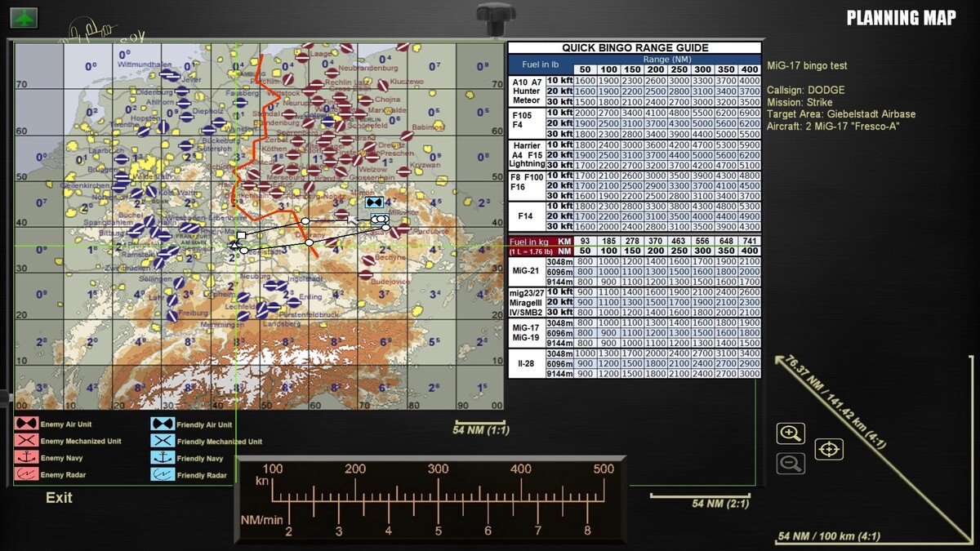Click the Chojna enemy airbase marker
Screen dimensions: 980x551
(366, 100)
